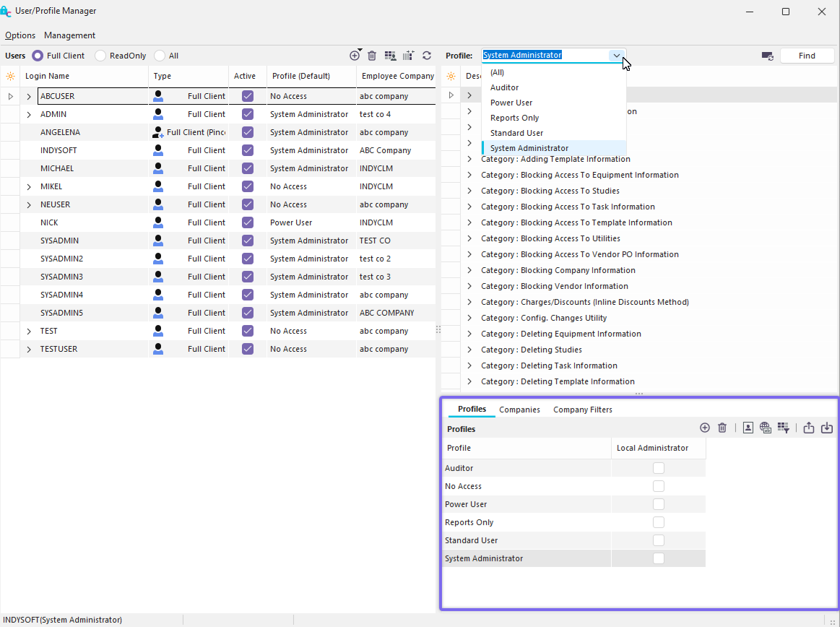
Task: Click the filter grid icon in Profiles panel
Action: (x=784, y=428)
